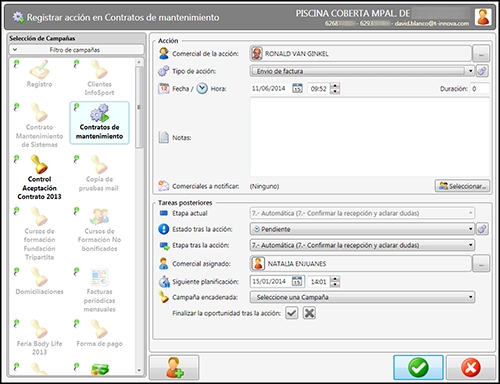Browse for Comercial asignado

click(481, 263)
